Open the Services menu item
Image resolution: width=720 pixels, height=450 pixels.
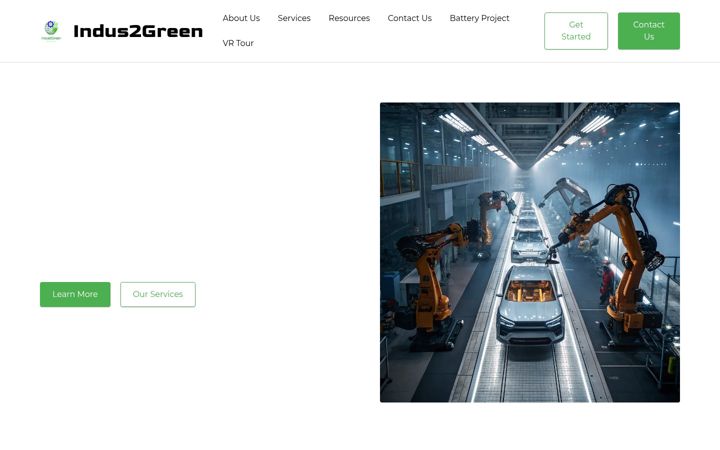tap(294, 18)
